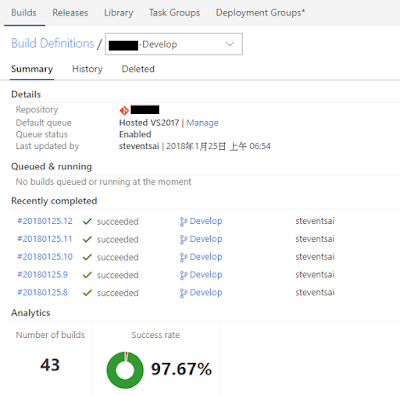Click the 97.67% success rate value
Image resolution: width=400 pixels, height=395 pixels.
(x=181, y=369)
